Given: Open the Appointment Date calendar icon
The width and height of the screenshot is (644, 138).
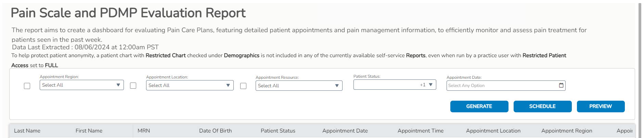Looking at the screenshot, I should (x=561, y=85).
